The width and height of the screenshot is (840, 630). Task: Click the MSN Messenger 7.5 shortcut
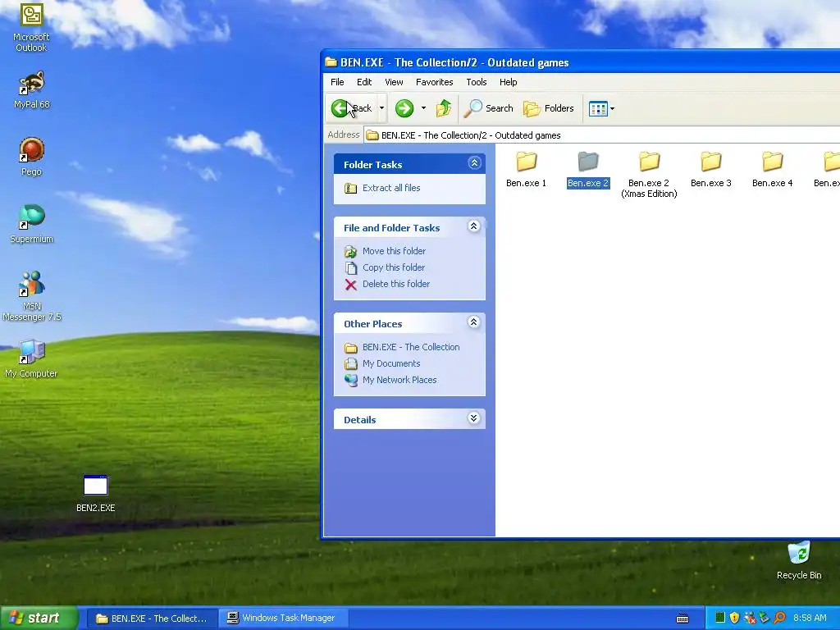(x=32, y=296)
